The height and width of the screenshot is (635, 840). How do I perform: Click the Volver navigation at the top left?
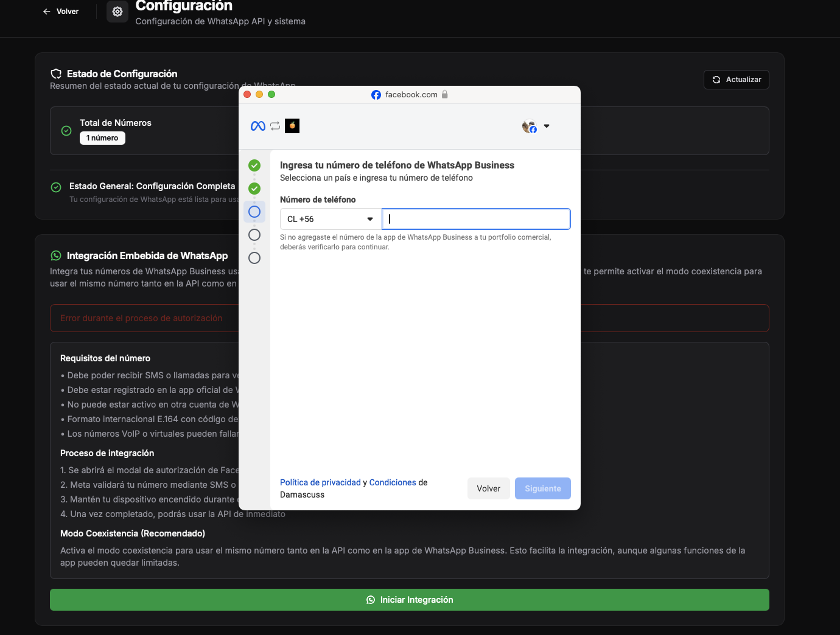tap(60, 11)
